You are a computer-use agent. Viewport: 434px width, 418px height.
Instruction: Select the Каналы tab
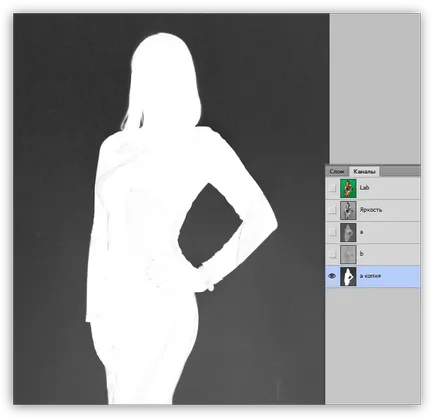tap(364, 171)
